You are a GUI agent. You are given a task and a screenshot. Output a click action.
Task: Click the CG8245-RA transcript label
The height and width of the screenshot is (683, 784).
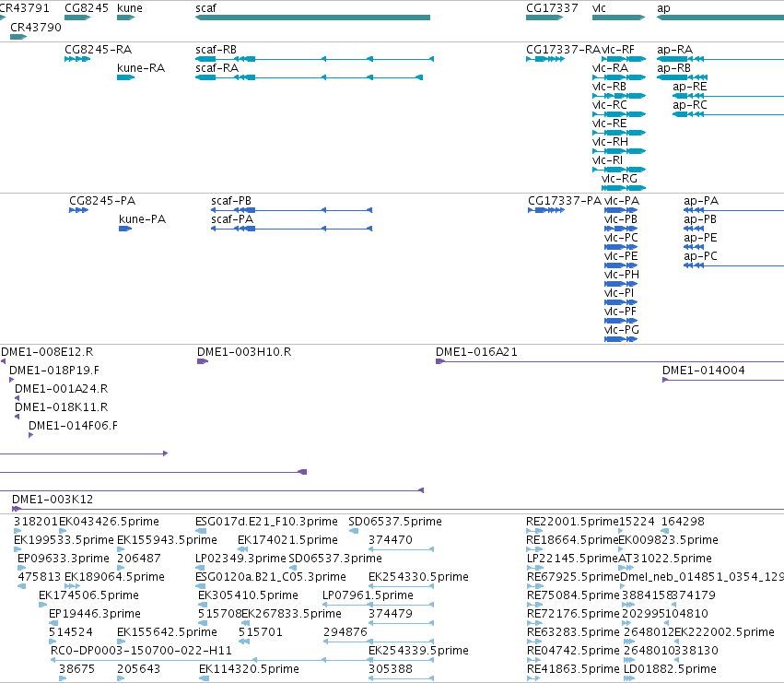click(98, 50)
